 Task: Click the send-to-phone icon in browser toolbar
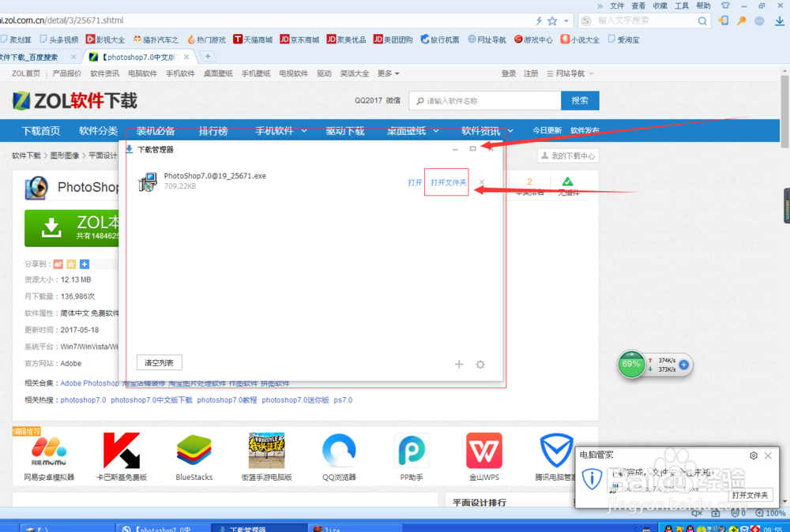[x=723, y=21]
